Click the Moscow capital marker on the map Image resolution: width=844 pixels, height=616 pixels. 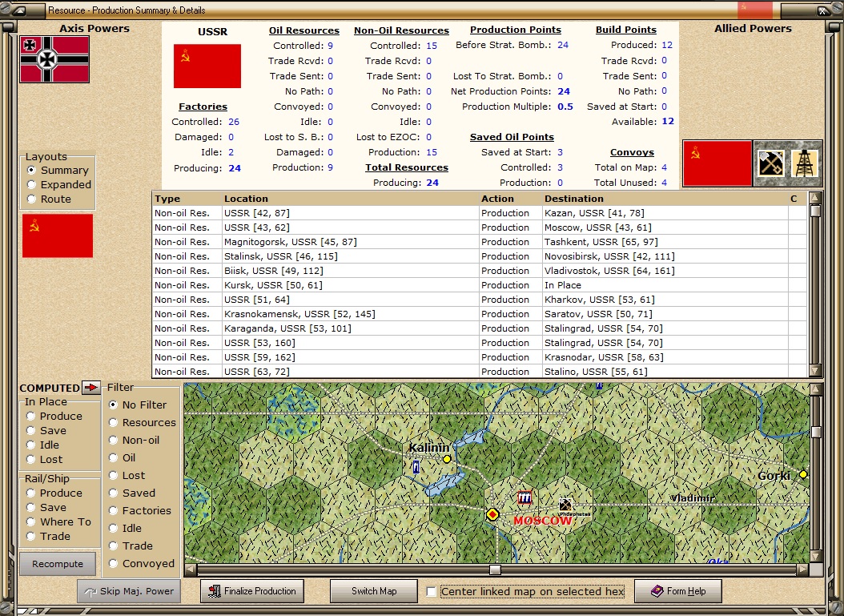[492, 514]
